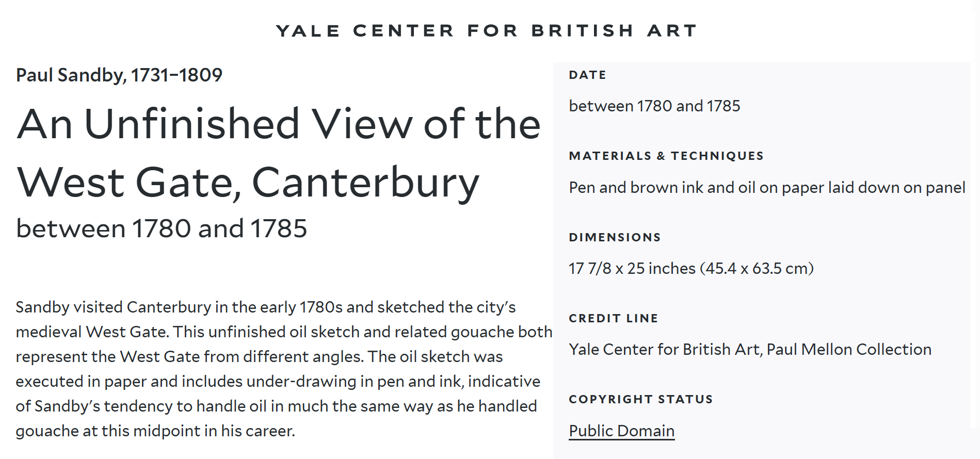Screen dimensions: 980x459
Task: Click the CREDIT LINE heading
Action: pyautogui.click(x=614, y=318)
